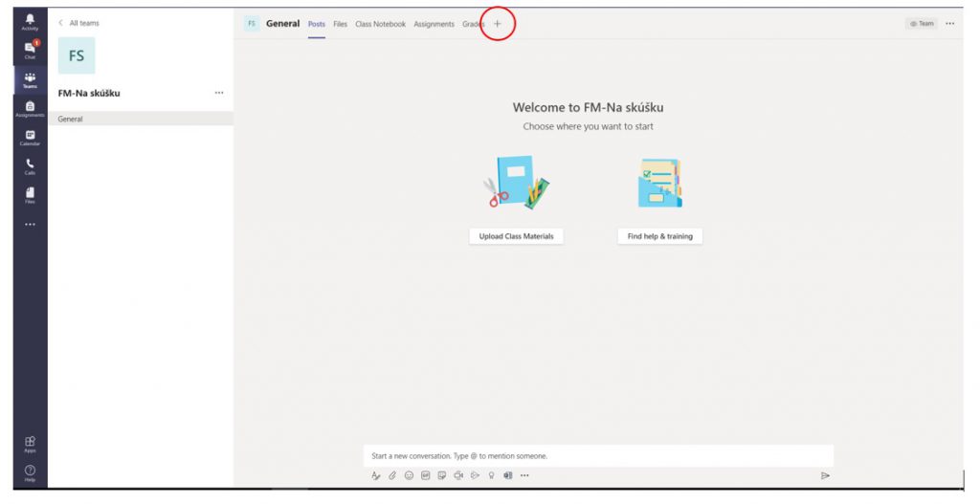Click the Start a new conversation box

point(598,456)
